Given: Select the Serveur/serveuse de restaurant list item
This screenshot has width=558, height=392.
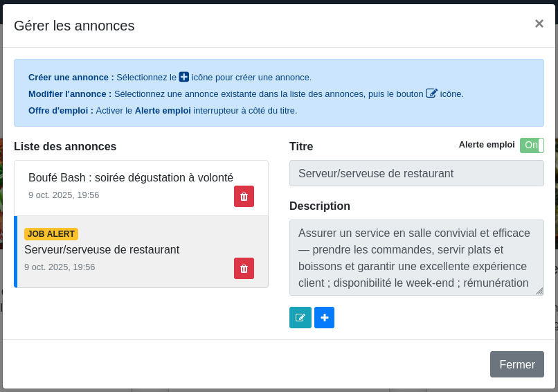Looking at the screenshot, I should [x=141, y=251].
